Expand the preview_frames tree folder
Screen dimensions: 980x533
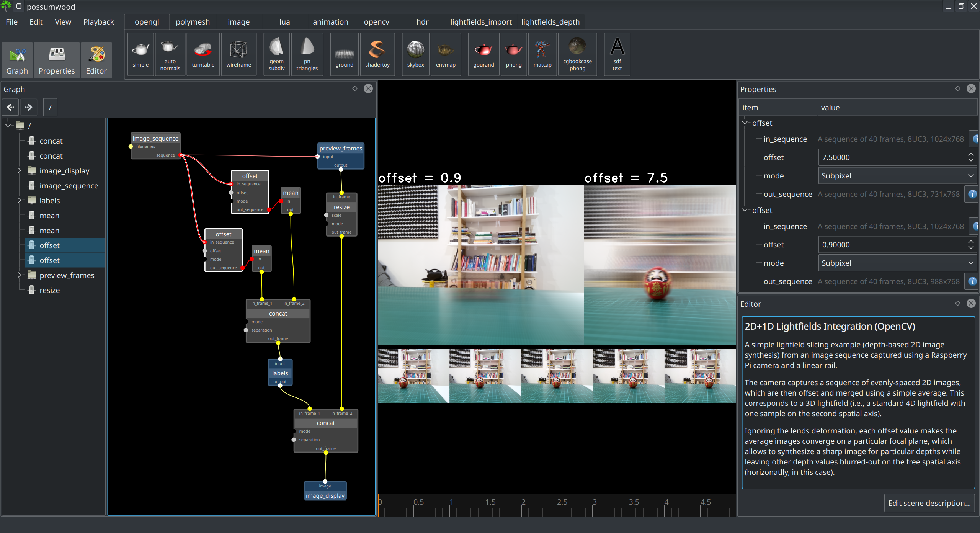point(19,275)
